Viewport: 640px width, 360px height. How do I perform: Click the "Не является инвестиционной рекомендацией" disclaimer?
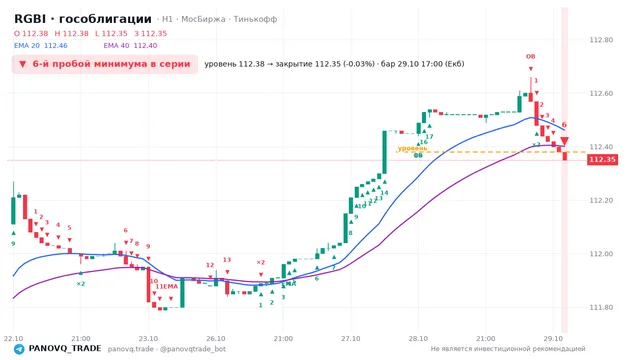508,349
